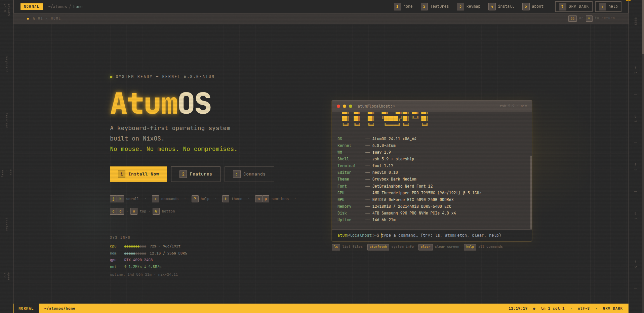Click the mem usage dot meter
The width and height of the screenshot is (644, 313).
pos(135,253)
